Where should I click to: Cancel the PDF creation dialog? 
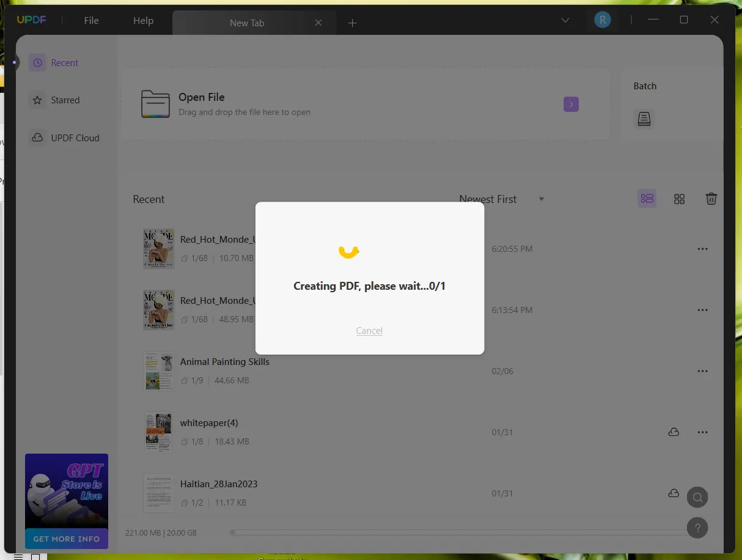[x=369, y=330]
